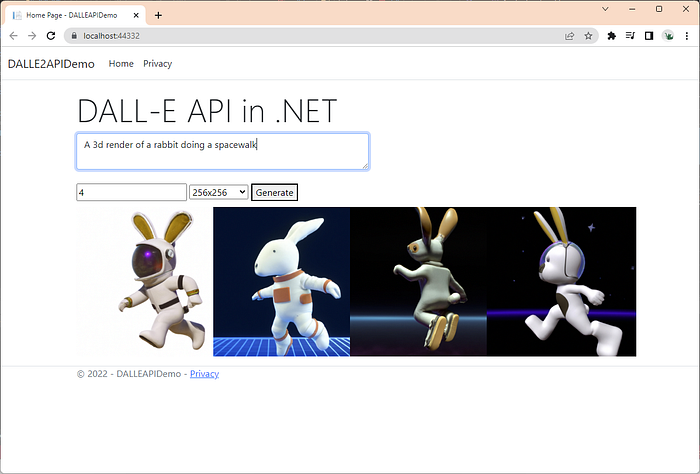
Task: Open Privacy in the navbar
Action: coord(158,64)
